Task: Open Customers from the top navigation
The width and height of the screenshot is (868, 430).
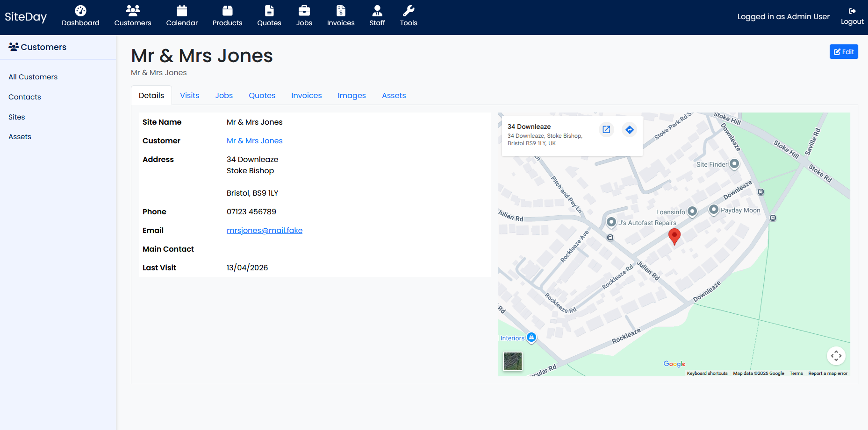Action: [x=133, y=16]
